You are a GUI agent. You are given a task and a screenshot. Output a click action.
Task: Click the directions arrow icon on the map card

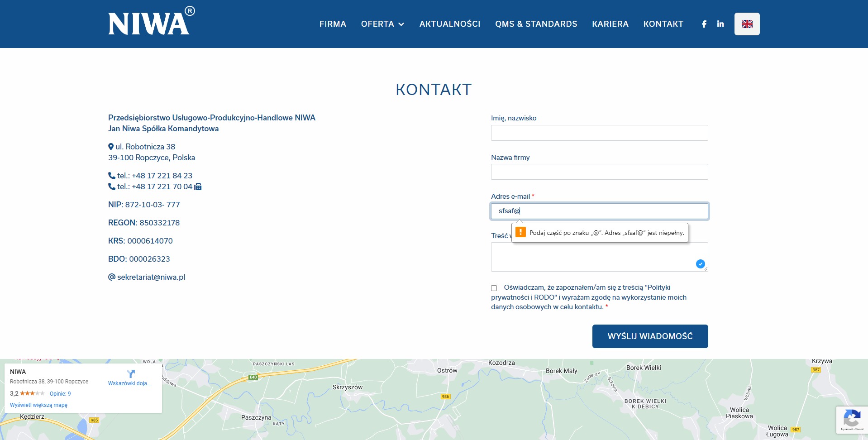point(131,374)
